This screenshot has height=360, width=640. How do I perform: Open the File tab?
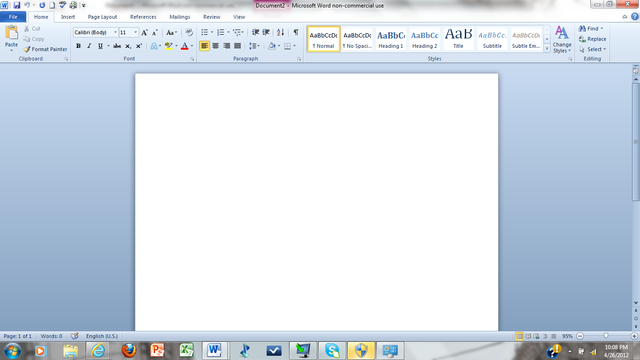(x=13, y=17)
